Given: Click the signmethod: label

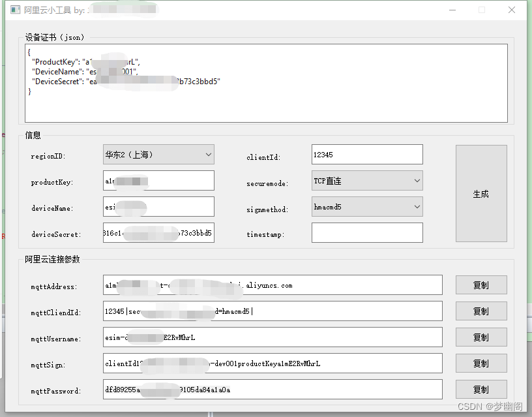Looking at the screenshot, I should pyautogui.click(x=267, y=210).
